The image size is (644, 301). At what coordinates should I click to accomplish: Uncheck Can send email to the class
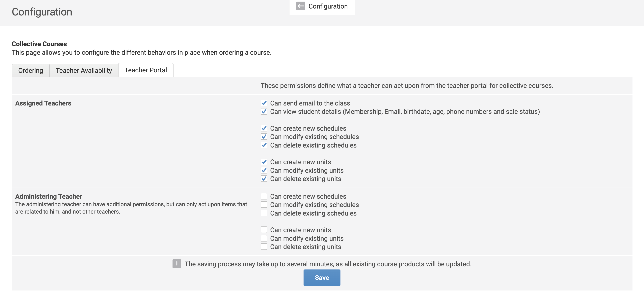point(264,103)
